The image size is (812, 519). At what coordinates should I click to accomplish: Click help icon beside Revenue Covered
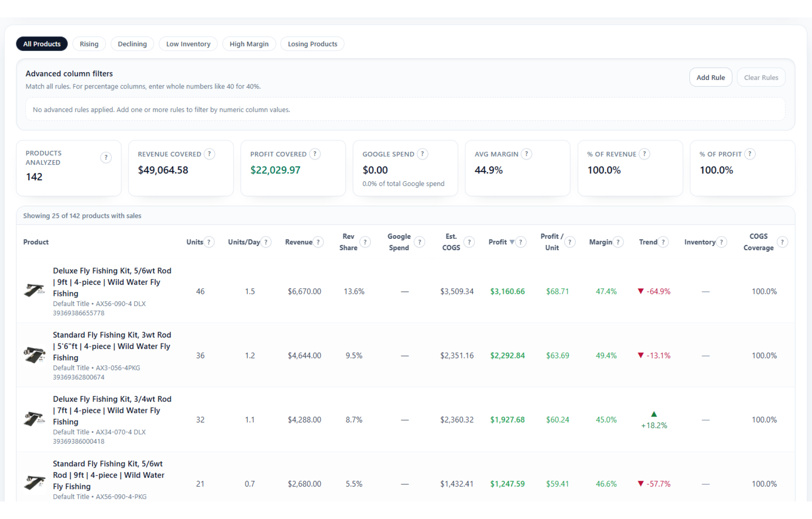[209, 154]
